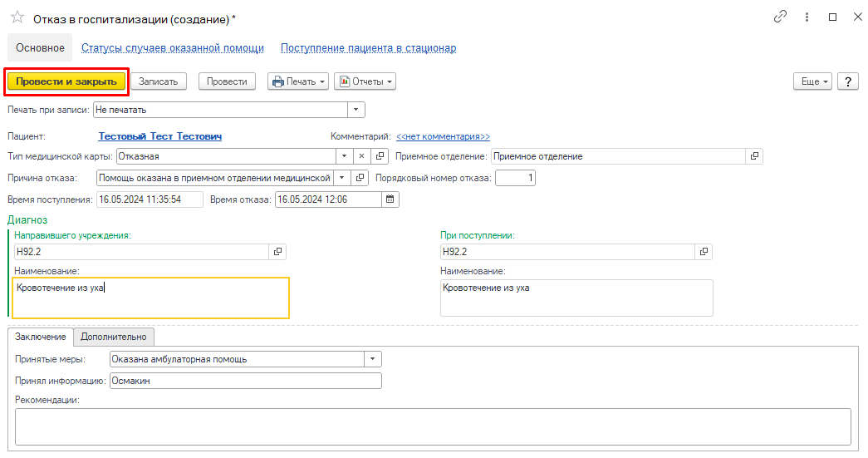The height and width of the screenshot is (458, 868).
Task: Open patient link Тестовый Тест Тестович
Action: coord(160,136)
